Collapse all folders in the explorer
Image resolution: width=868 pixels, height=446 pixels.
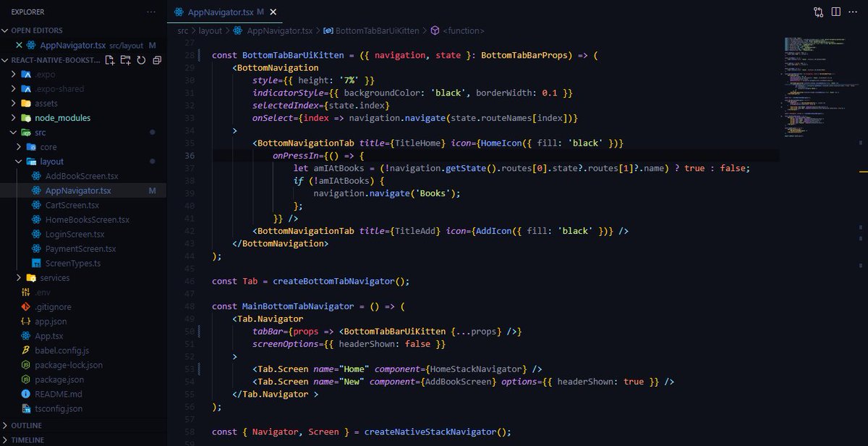(x=157, y=60)
